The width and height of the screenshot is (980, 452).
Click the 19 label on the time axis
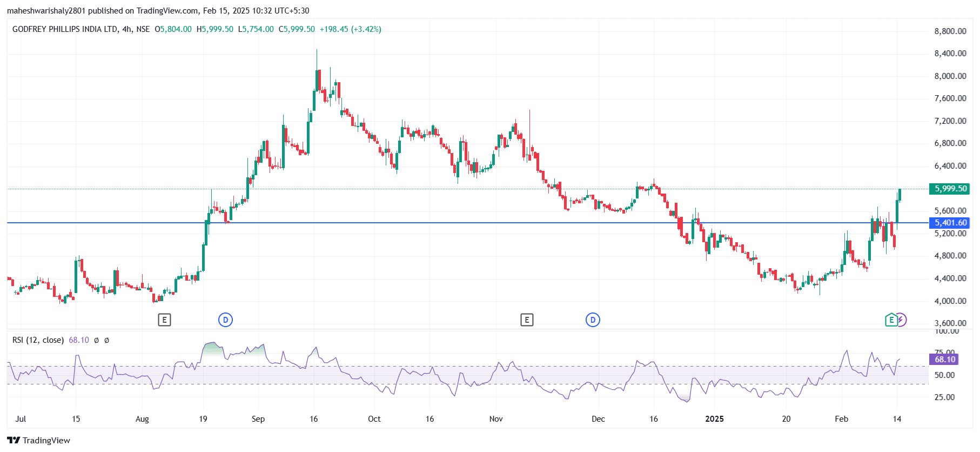[203, 419]
